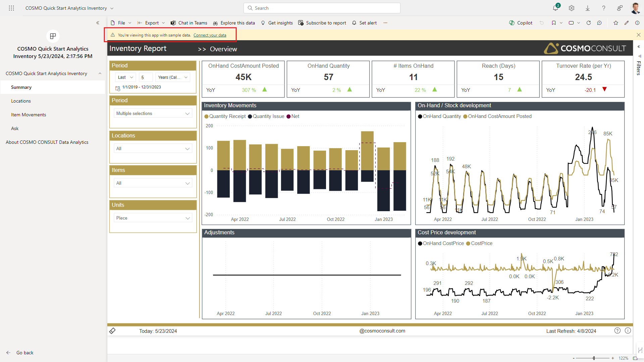Adjust the zoom slider at bottom right
644x362 pixels.
(x=594, y=358)
